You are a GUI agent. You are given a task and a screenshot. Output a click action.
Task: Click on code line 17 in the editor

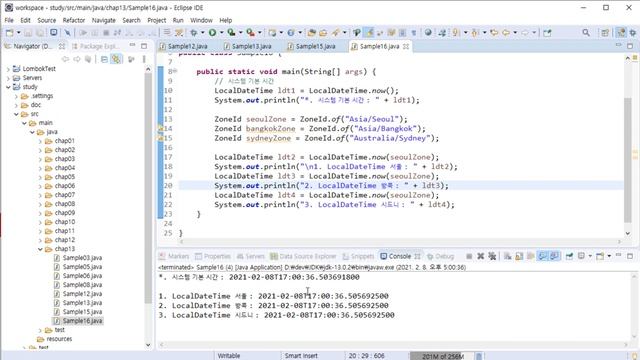point(327,157)
